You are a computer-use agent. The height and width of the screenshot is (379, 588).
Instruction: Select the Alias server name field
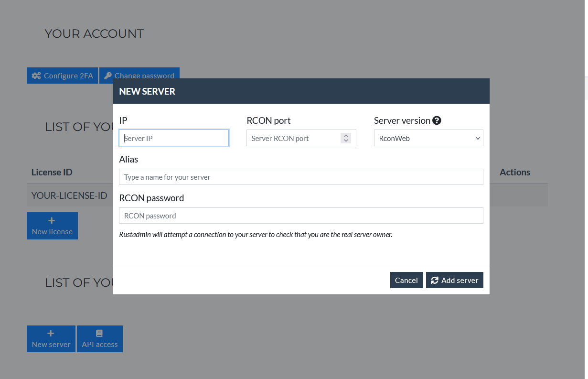(x=301, y=177)
